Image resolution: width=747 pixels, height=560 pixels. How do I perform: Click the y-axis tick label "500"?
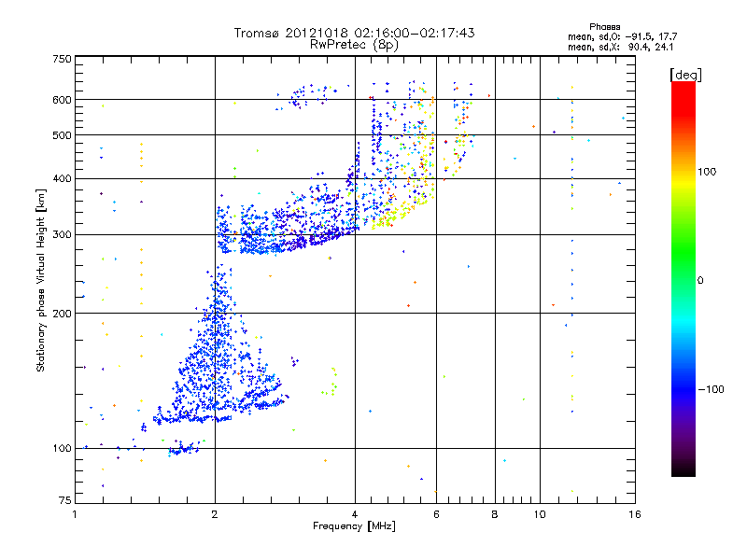63,135
